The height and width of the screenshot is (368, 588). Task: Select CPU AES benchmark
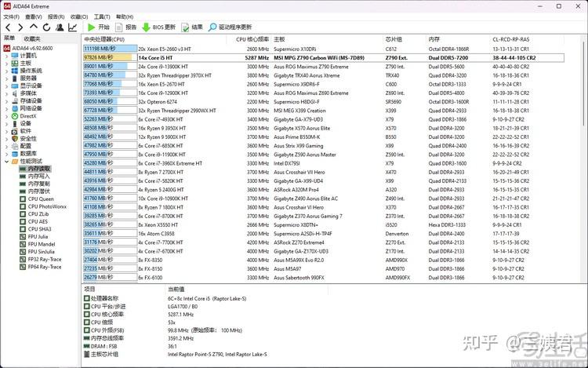pos(34,221)
